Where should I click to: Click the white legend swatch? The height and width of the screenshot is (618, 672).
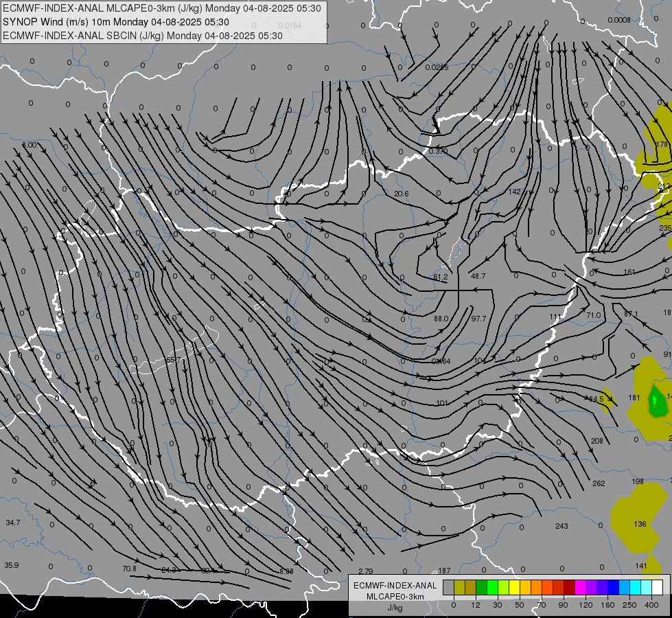click(x=657, y=587)
